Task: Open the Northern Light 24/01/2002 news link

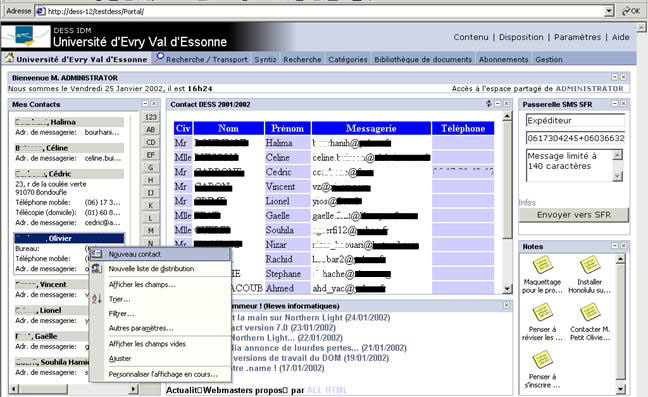Action: [311, 317]
